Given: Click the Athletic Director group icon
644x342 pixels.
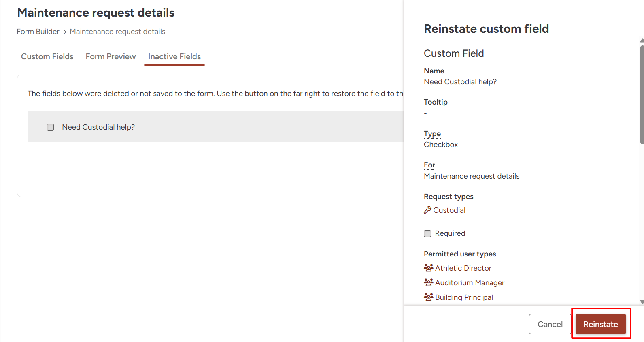Looking at the screenshot, I should click(x=428, y=268).
